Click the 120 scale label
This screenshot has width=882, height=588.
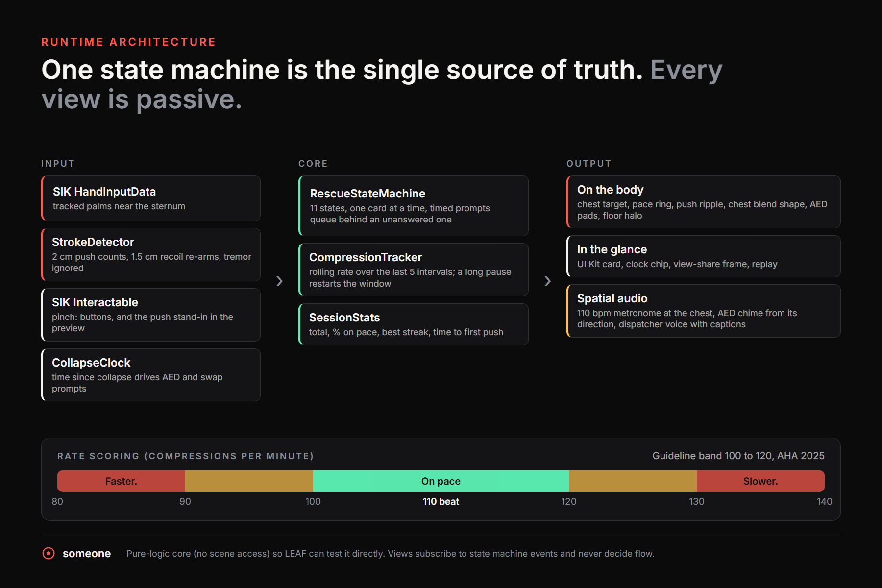[x=569, y=501]
